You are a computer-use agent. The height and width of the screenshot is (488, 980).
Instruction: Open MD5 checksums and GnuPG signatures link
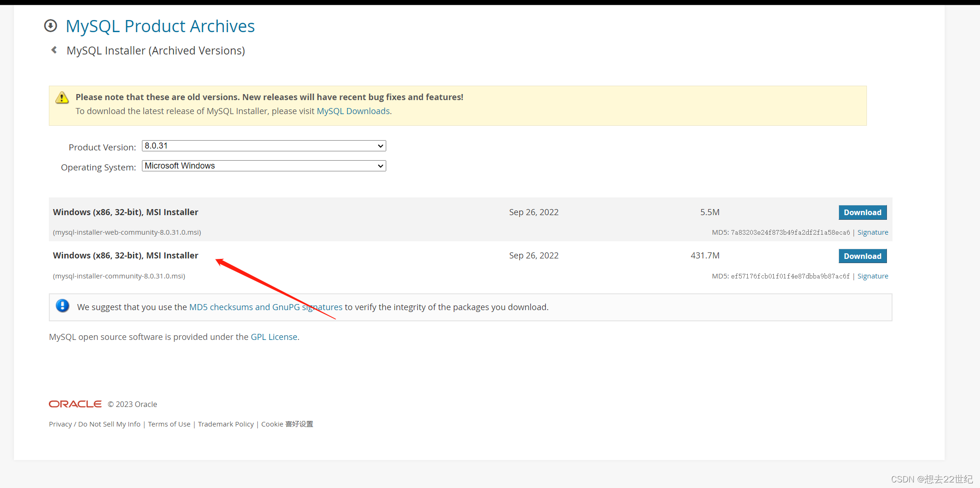[x=266, y=307]
